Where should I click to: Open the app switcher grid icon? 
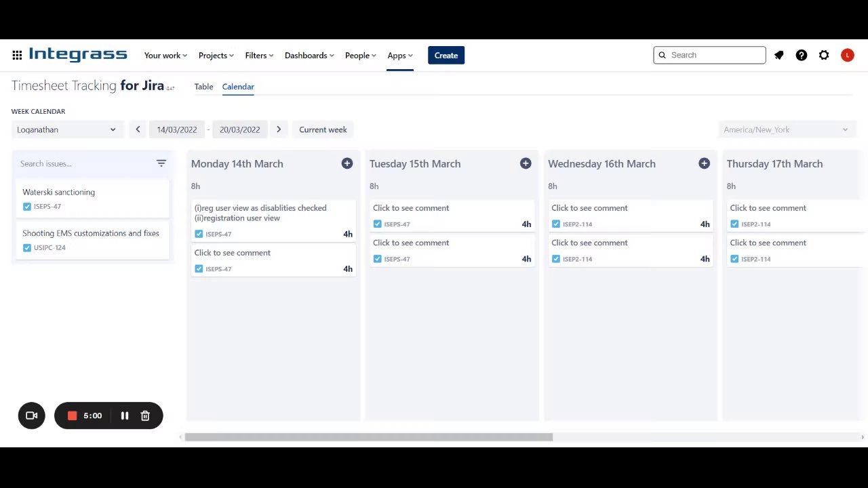click(17, 56)
